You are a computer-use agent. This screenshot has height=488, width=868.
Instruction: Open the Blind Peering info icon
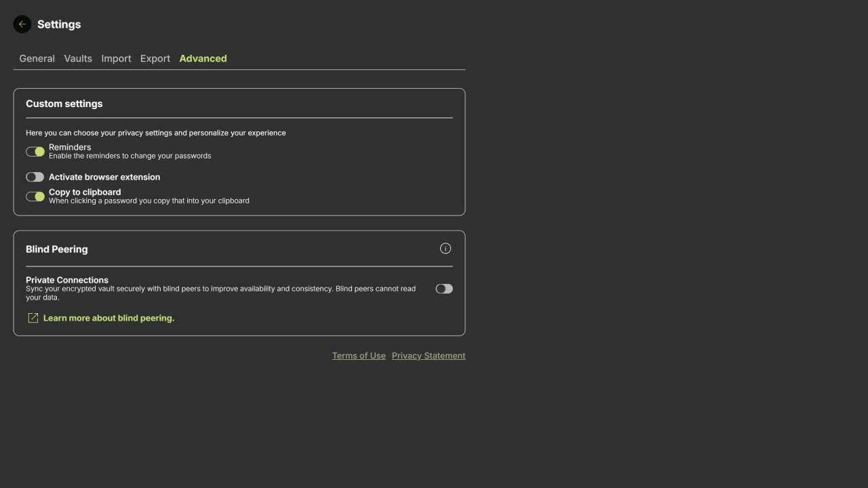pyautogui.click(x=445, y=249)
